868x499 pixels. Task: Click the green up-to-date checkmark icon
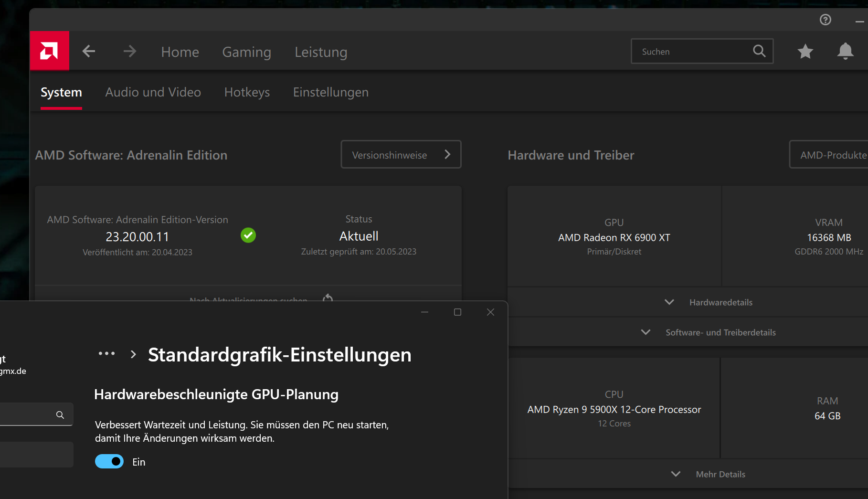click(248, 235)
